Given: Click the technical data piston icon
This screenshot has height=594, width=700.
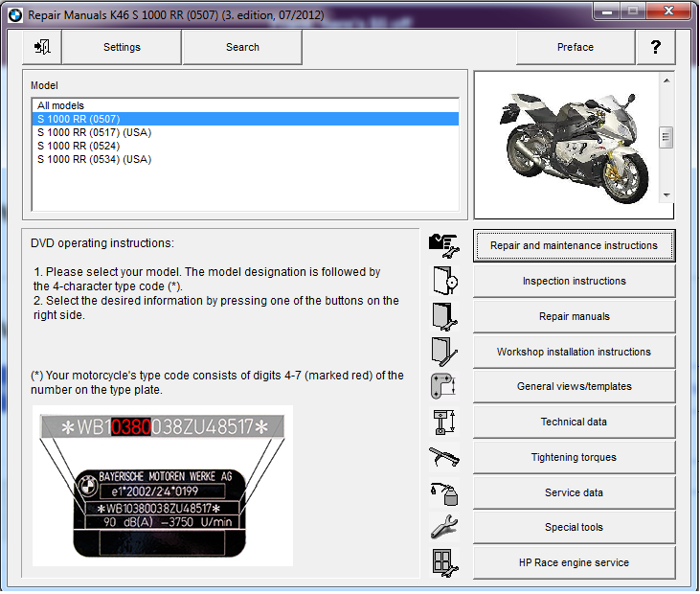Looking at the screenshot, I should pyautogui.click(x=444, y=422).
